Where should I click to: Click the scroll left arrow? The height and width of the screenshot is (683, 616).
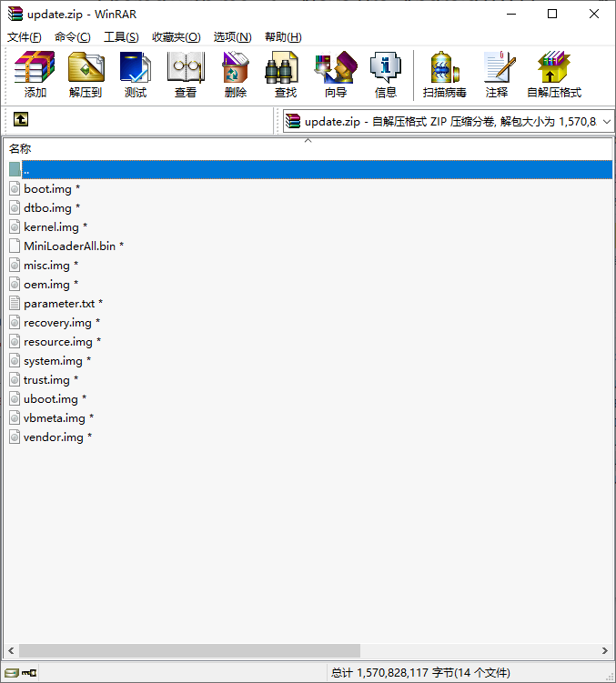pyautogui.click(x=11, y=651)
